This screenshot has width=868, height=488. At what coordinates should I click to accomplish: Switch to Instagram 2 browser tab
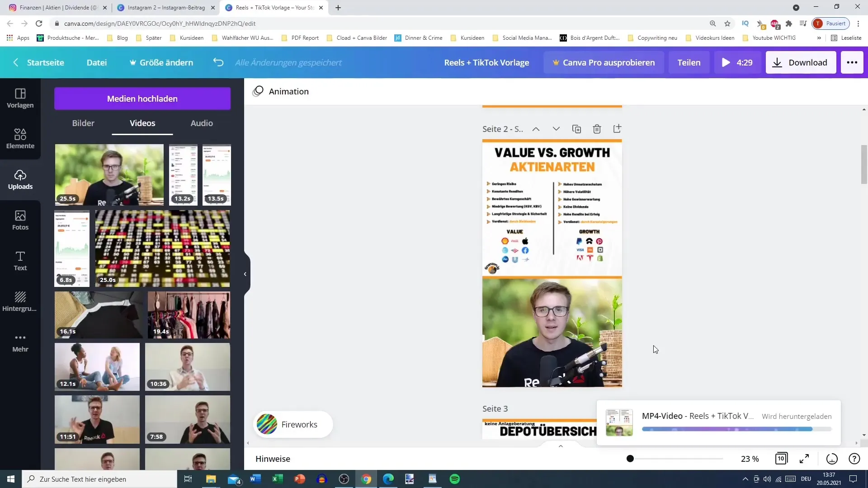pyautogui.click(x=165, y=8)
